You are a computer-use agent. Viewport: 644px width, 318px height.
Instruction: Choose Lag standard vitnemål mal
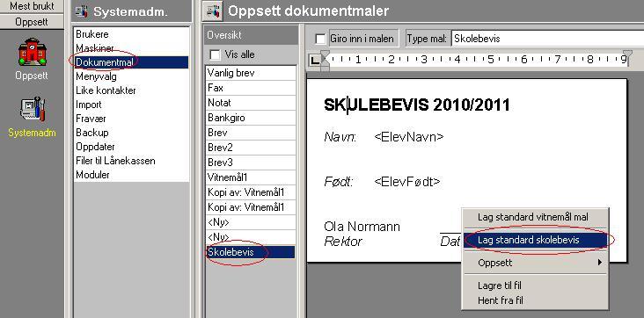click(x=532, y=217)
